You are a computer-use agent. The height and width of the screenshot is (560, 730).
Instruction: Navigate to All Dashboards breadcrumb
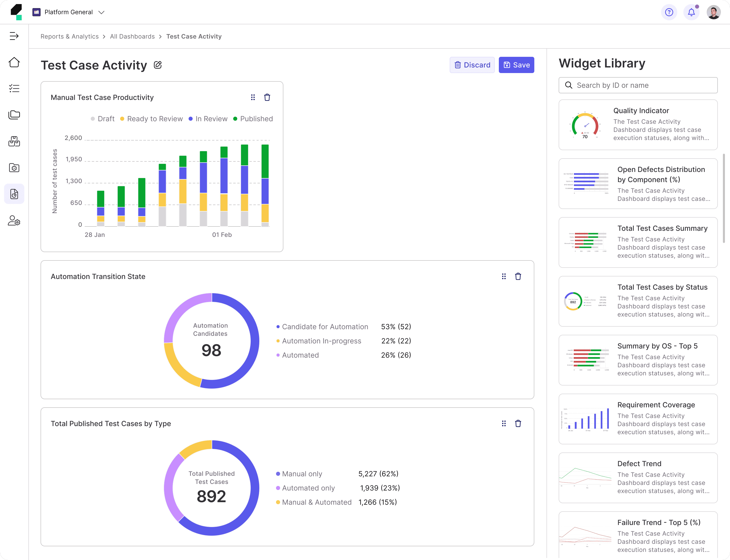(x=132, y=36)
